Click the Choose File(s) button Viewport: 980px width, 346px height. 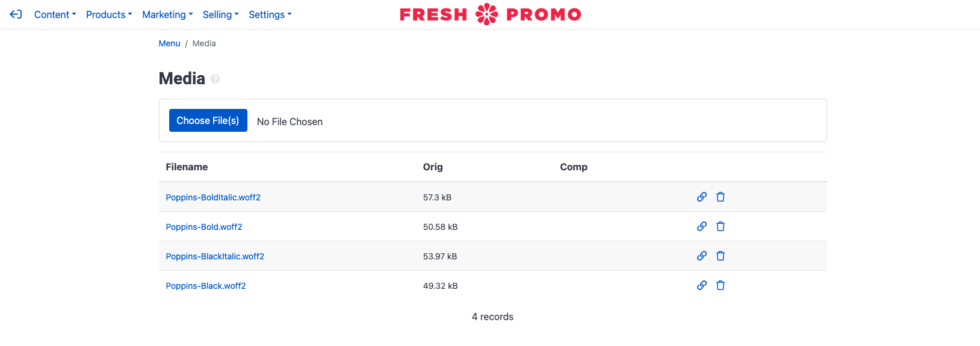(208, 120)
